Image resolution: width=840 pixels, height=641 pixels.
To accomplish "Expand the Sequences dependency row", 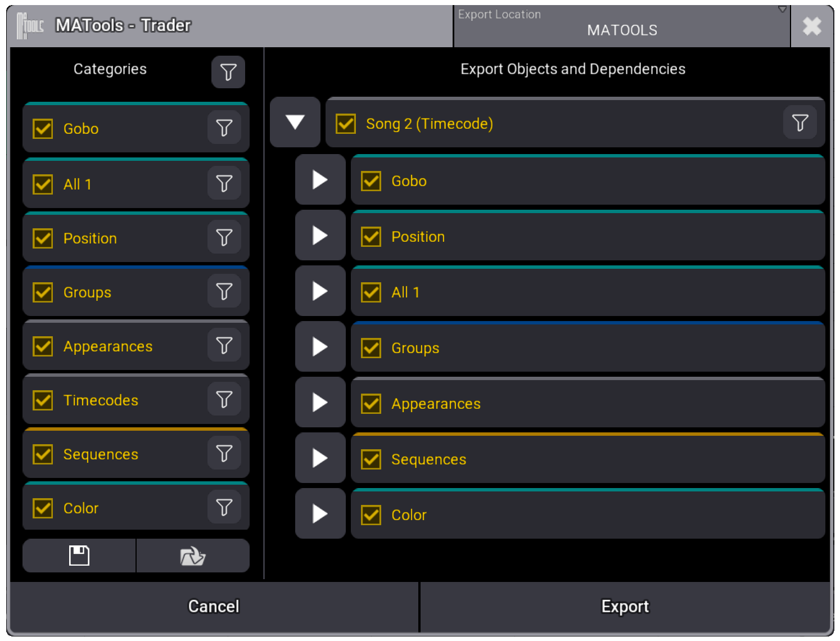I will pos(320,458).
